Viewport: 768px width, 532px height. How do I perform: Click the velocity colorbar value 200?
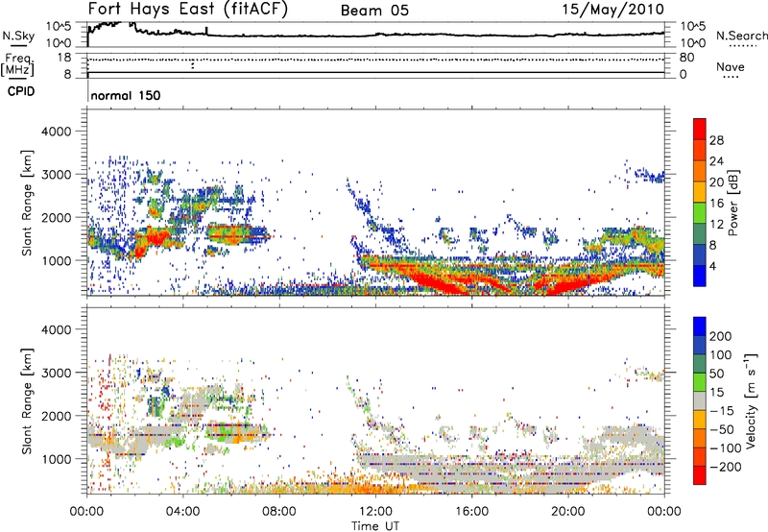[721, 336]
